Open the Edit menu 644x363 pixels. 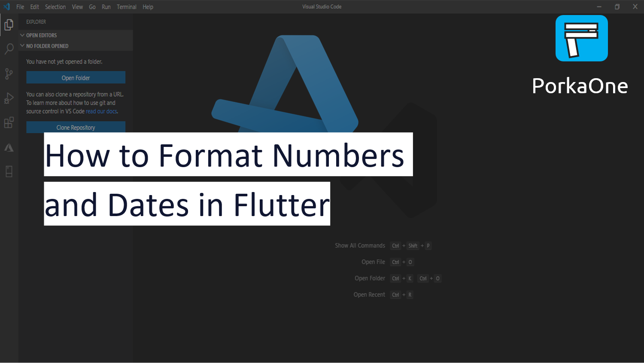click(x=35, y=7)
